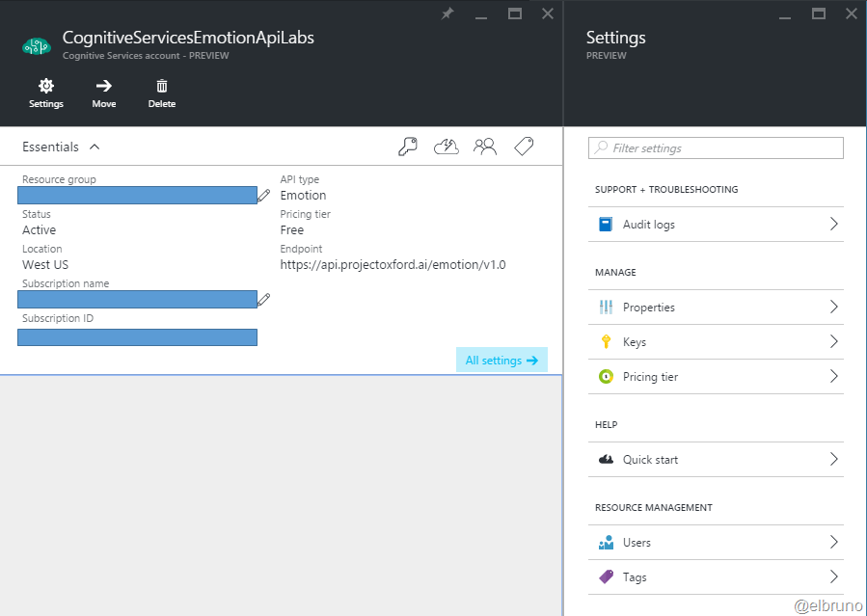The width and height of the screenshot is (867, 616).
Task: Open Tags under Resource Management
Action: click(635, 577)
